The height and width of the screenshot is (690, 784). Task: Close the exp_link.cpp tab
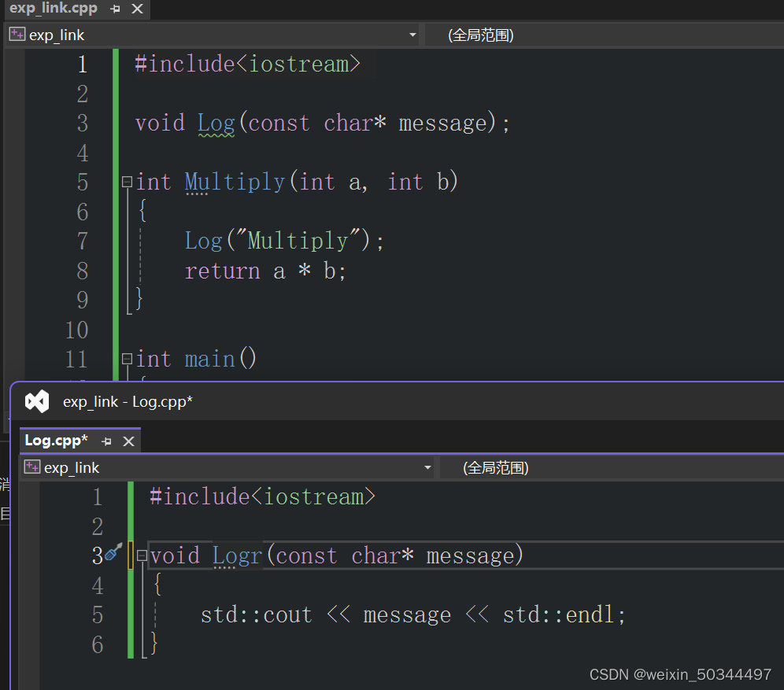pyautogui.click(x=135, y=9)
